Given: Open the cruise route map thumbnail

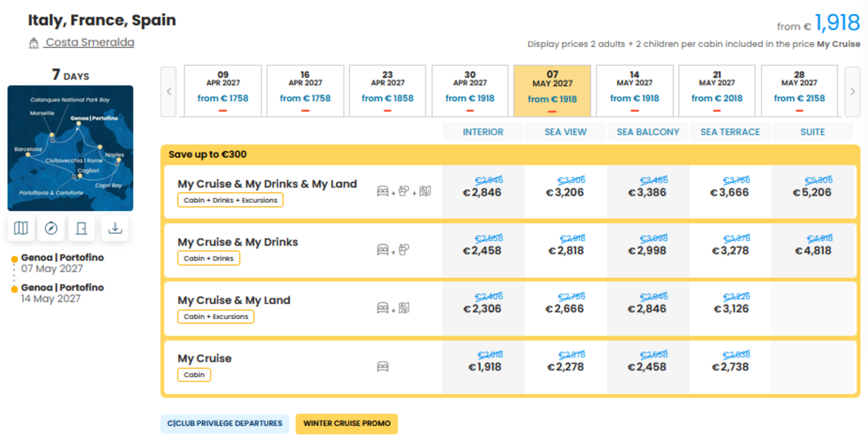Looking at the screenshot, I should 70,148.
